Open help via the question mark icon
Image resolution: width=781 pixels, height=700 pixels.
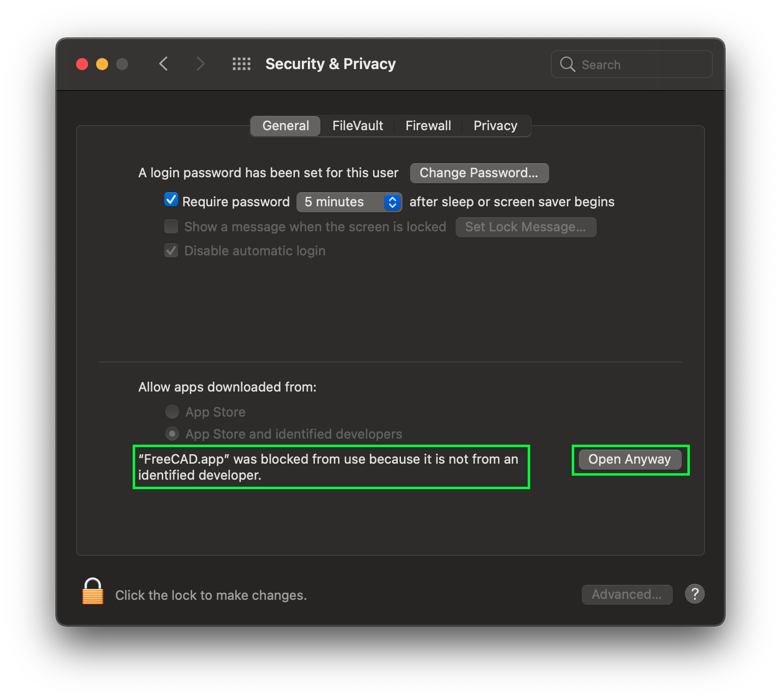pos(694,594)
